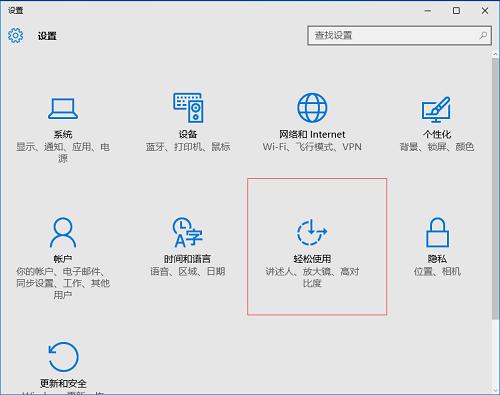
Task: Open the 更新和安全 circular arrow icon
Action: [x=63, y=357]
